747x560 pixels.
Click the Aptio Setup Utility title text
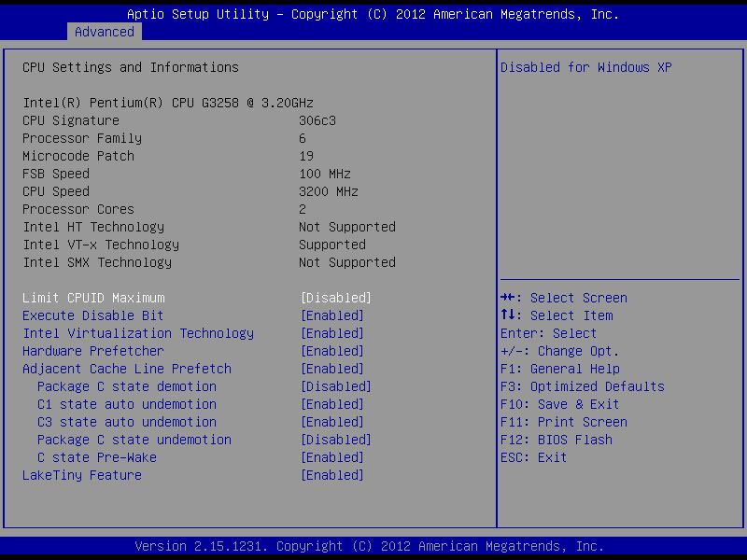coord(373,14)
